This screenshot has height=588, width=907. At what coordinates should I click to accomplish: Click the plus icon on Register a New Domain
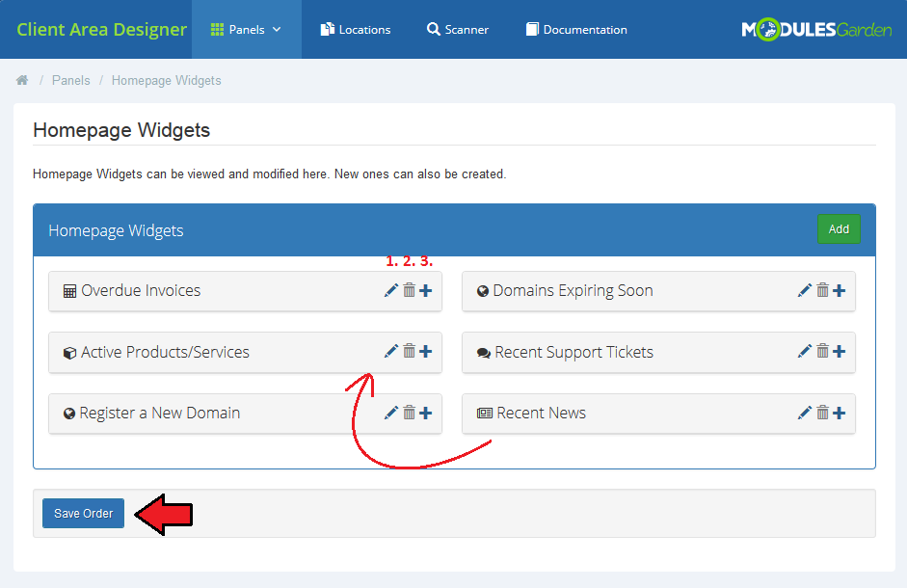tap(426, 413)
